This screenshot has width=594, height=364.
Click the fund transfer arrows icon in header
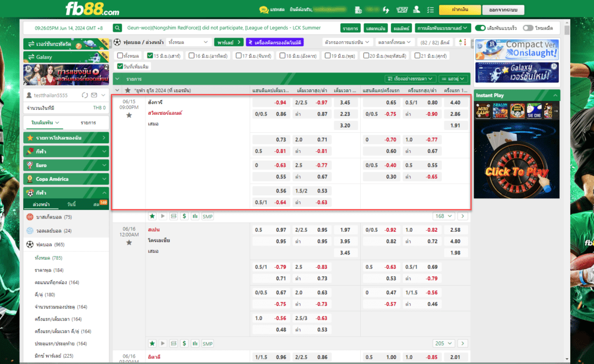point(386,10)
